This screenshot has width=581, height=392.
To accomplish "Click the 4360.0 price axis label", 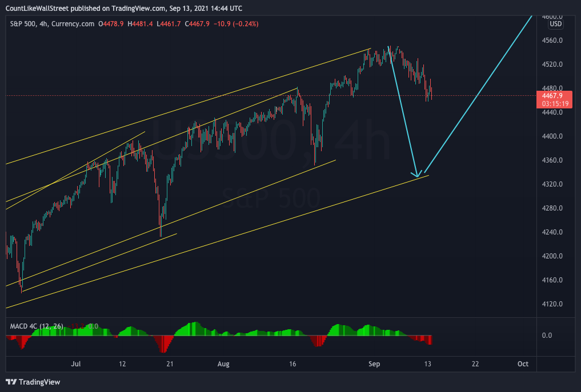I will [x=552, y=160].
